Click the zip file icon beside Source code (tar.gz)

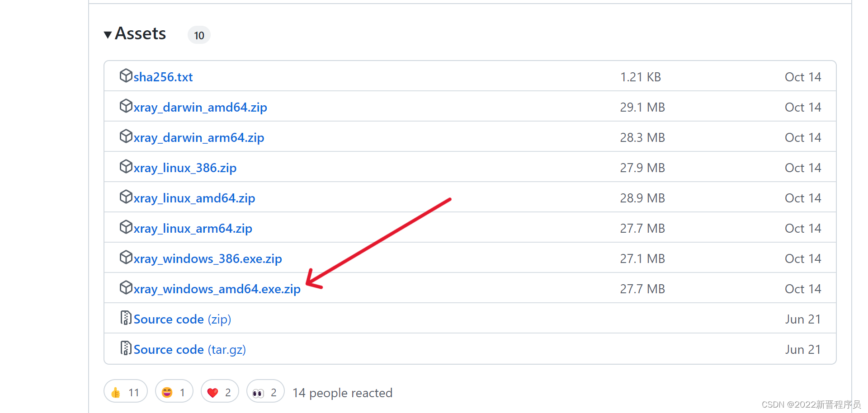pyautogui.click(x=126, y=348)
